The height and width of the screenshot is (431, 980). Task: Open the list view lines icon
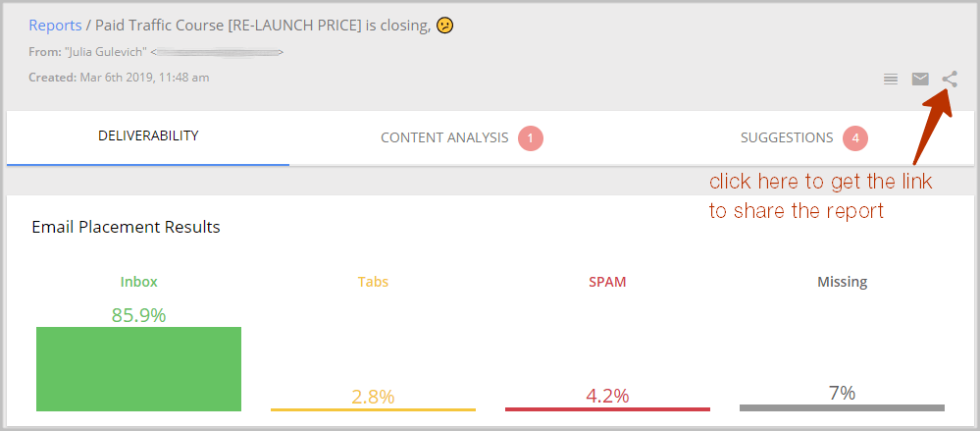[891, 79]
